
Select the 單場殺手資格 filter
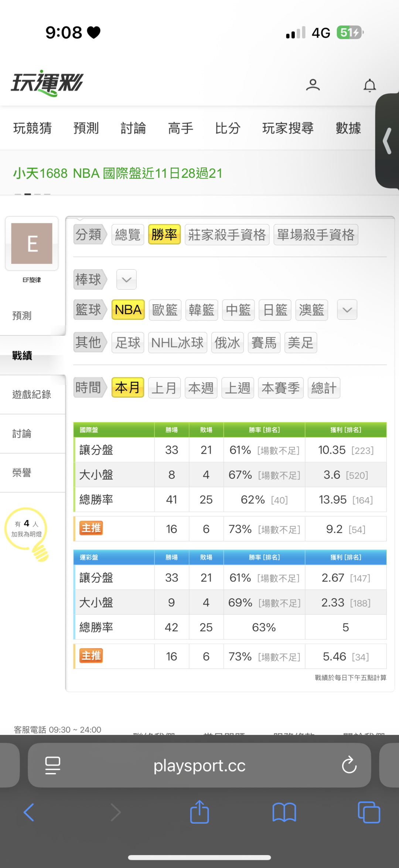[x=316, y=234]
